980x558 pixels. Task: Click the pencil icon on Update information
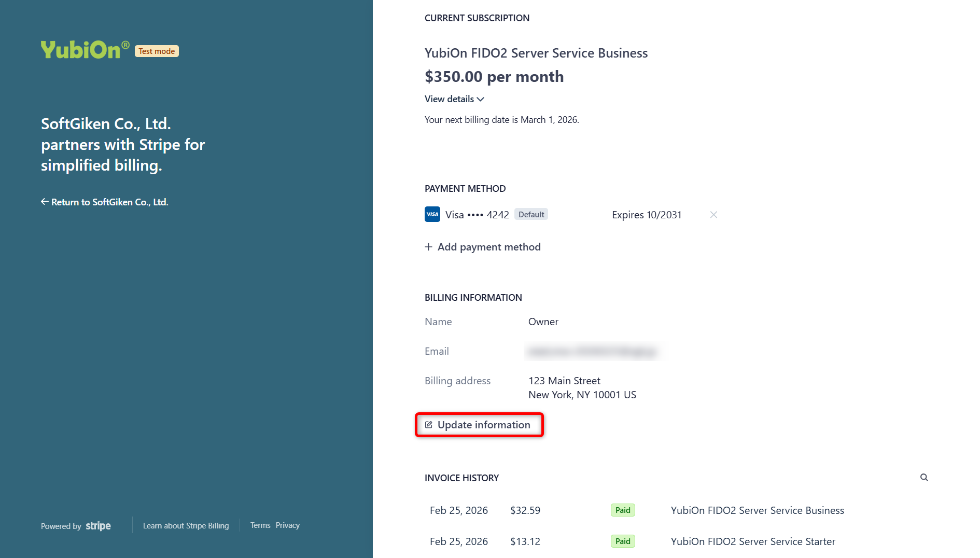pyautogui.click(x=428, y=424)
